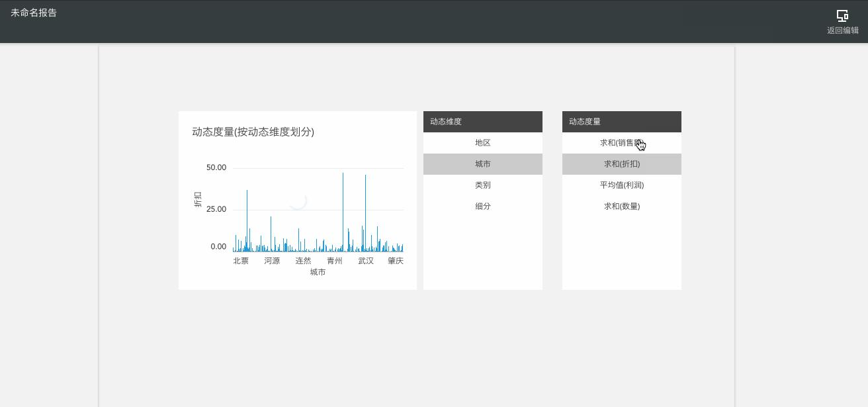Viewport: 868px width, 407px height.
Task: Click the 肇庆 x-axis label
Action: (x=396, y=261)
